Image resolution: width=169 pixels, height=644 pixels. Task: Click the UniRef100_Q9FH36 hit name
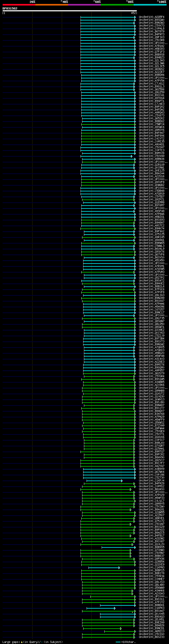pos(152,559)
